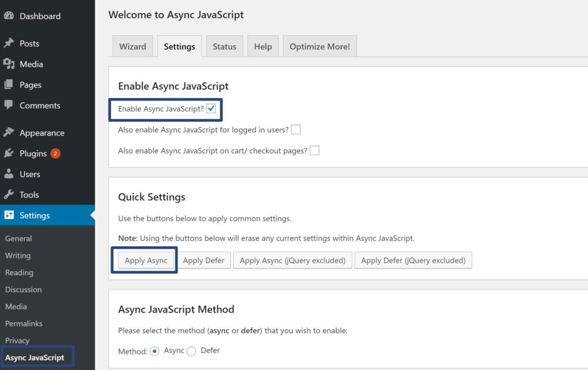Click the Apply Defer button

[204, 260]
